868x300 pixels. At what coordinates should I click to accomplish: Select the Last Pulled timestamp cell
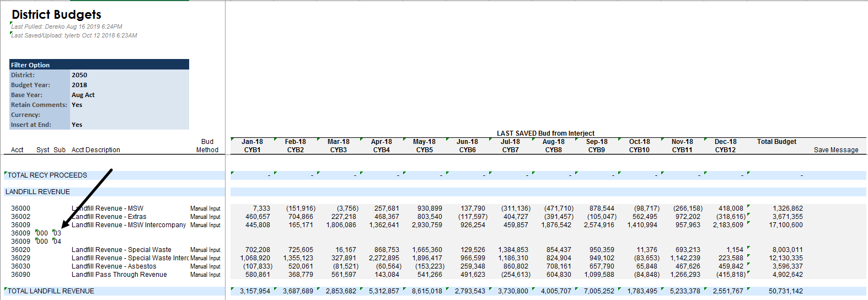click(x=67, y=26)
